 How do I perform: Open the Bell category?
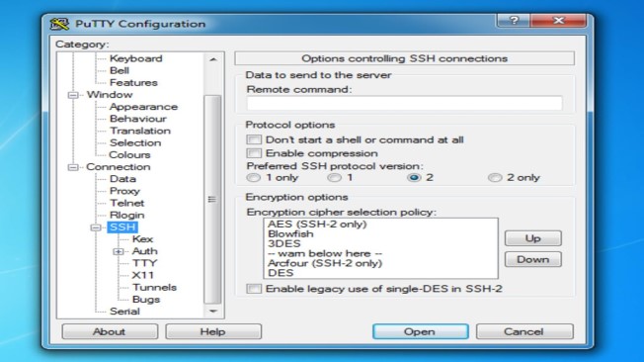tap(120, 71)
